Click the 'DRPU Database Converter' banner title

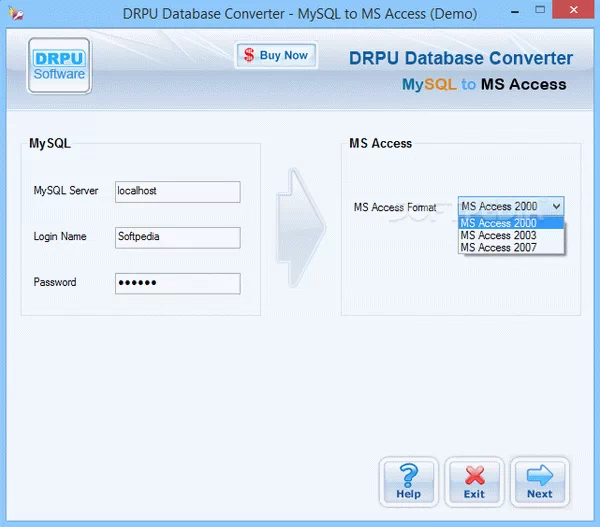coord(461,59)
